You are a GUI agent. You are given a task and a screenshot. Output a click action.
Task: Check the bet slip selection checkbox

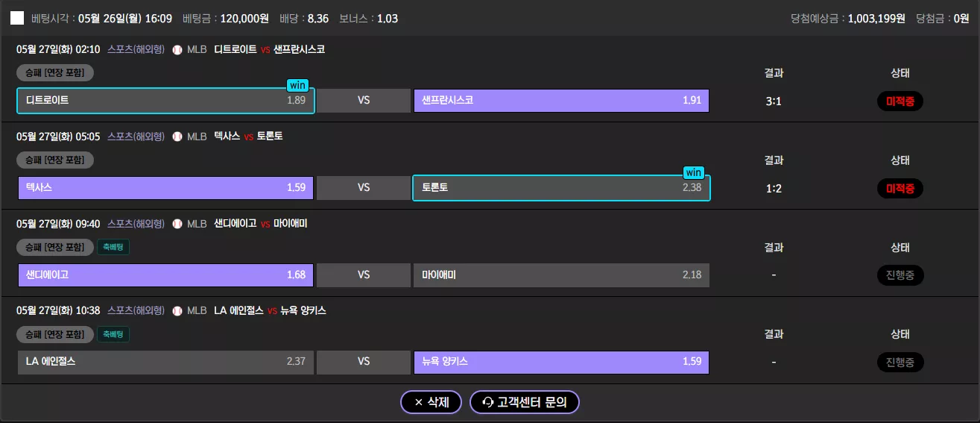(x=17, y=18)
